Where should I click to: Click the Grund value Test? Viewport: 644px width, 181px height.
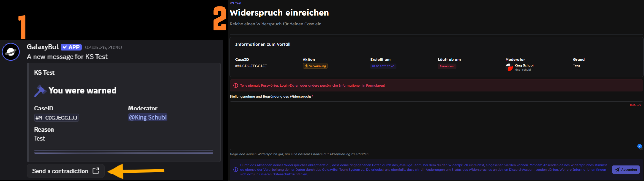(x=576, y=66)
